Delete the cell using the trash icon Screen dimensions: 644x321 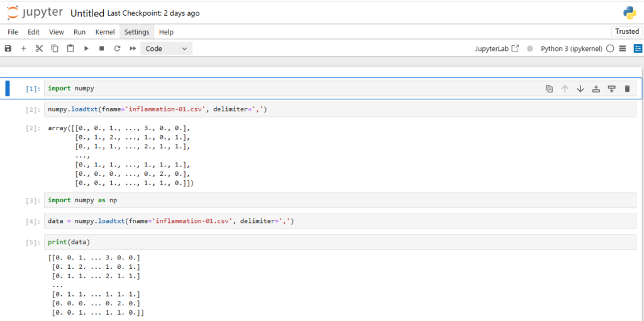click(627, 89)
